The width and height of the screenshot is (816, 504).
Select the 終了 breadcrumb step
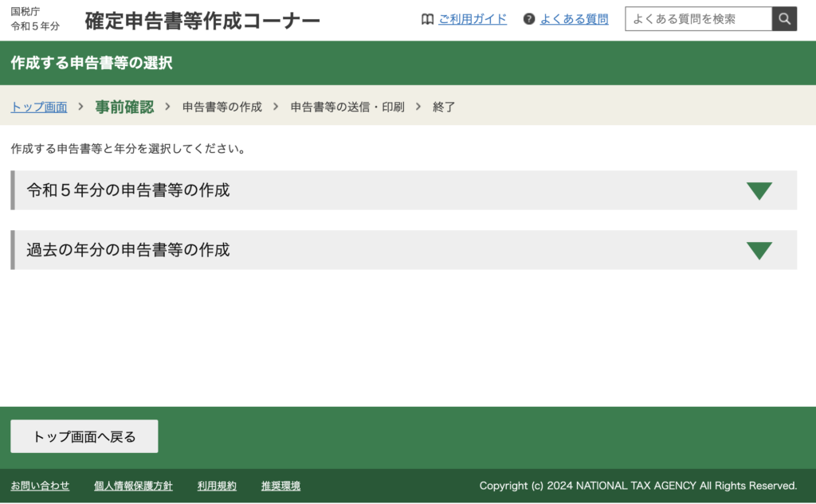pyautogui.click(x=444, y=107)
